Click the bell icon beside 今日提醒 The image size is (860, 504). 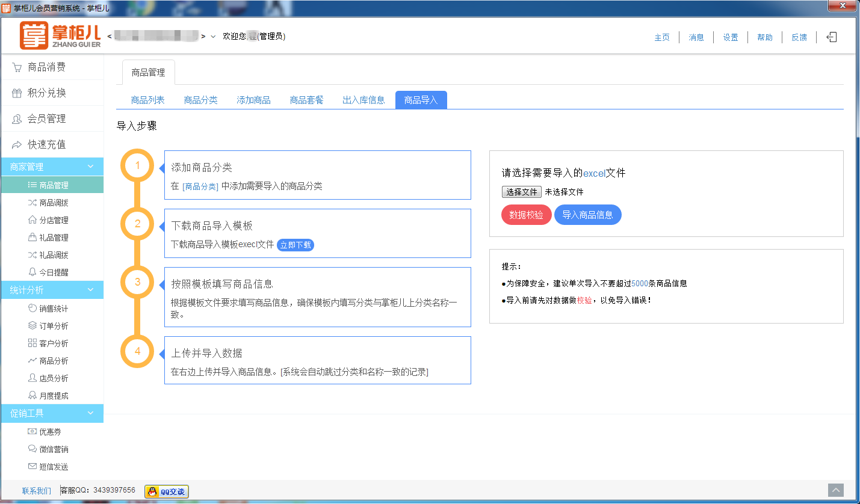click(32, 272)
